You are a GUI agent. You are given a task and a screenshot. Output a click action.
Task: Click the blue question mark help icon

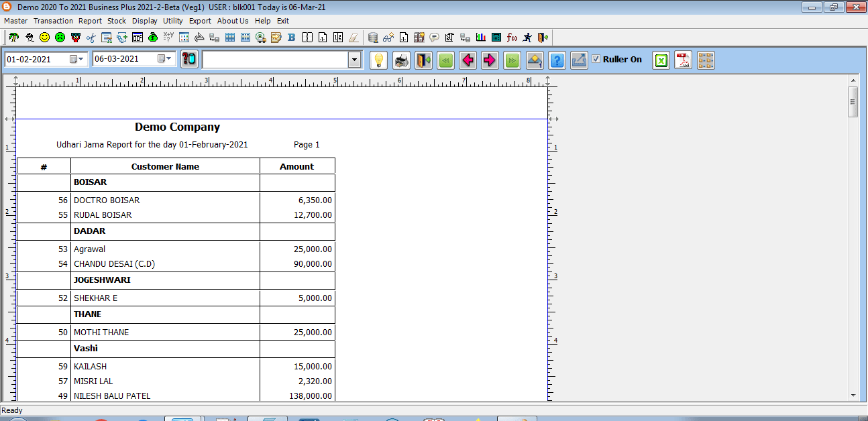coord(557,60)
